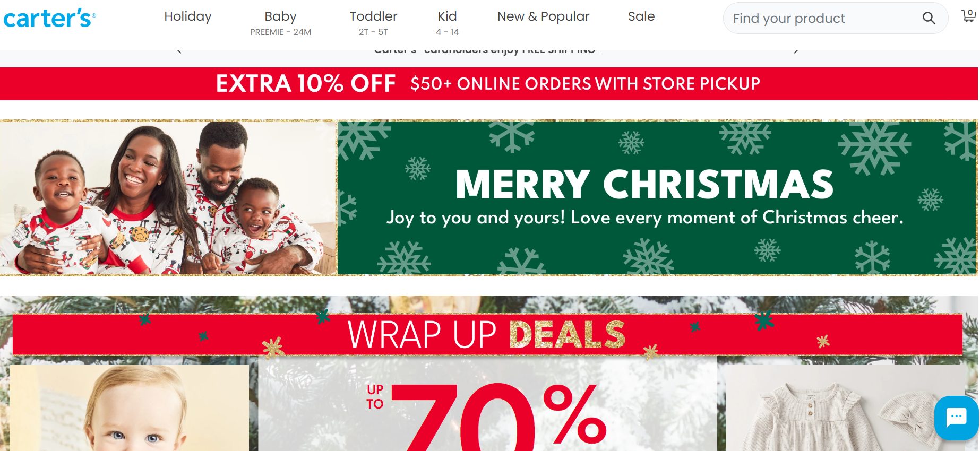Open the live chat bubble
The width and height of the screenshot is (980, 451).
coord(957,418)
